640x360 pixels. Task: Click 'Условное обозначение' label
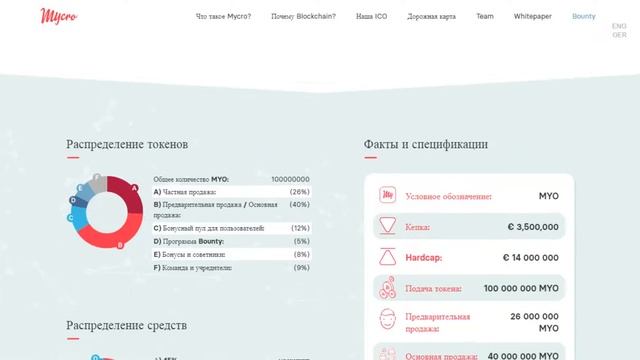[449, 196]
